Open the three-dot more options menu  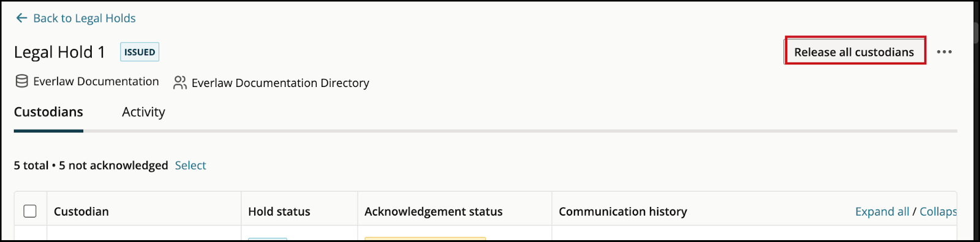[x=944, y=52]
